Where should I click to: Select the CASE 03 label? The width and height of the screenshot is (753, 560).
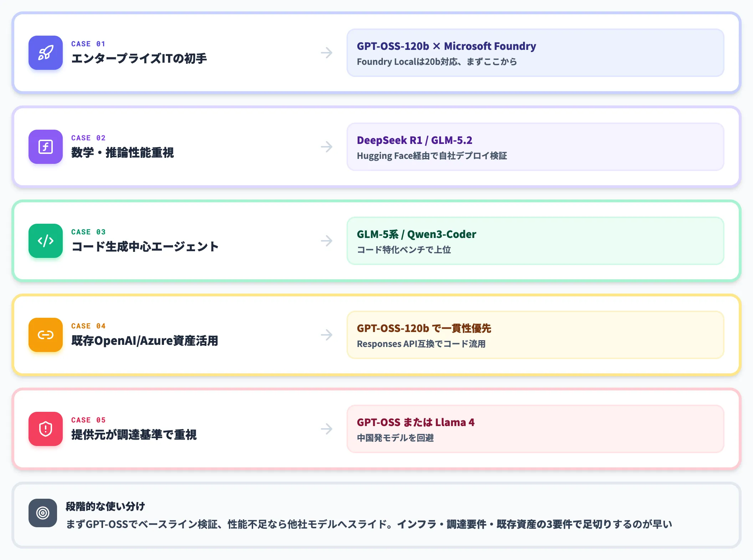click(88, 232)
